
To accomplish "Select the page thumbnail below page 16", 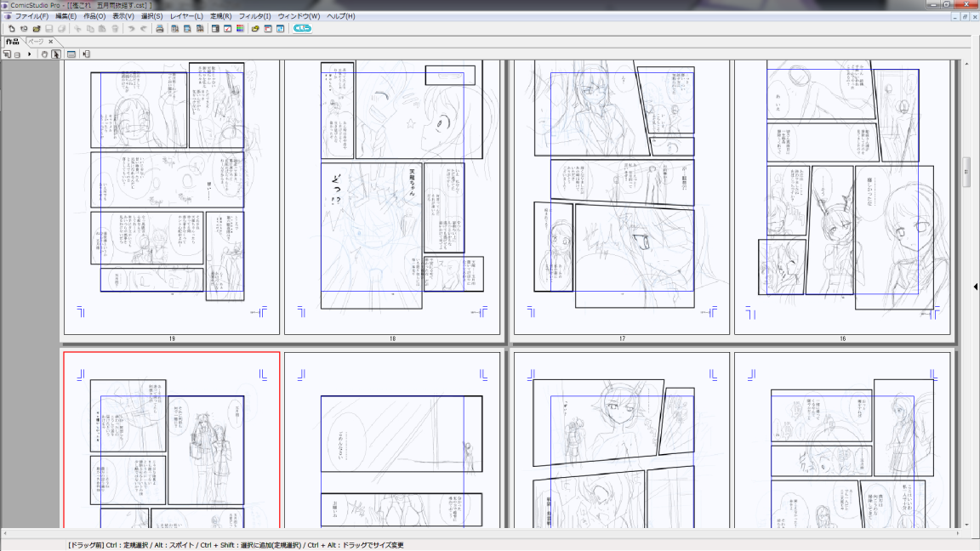I will tap(842, 440).
